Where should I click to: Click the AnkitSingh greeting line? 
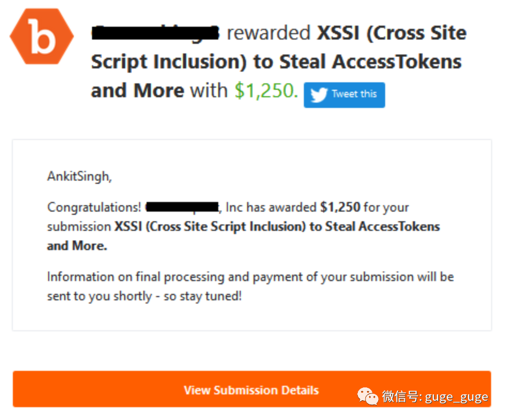coord(80,176)
